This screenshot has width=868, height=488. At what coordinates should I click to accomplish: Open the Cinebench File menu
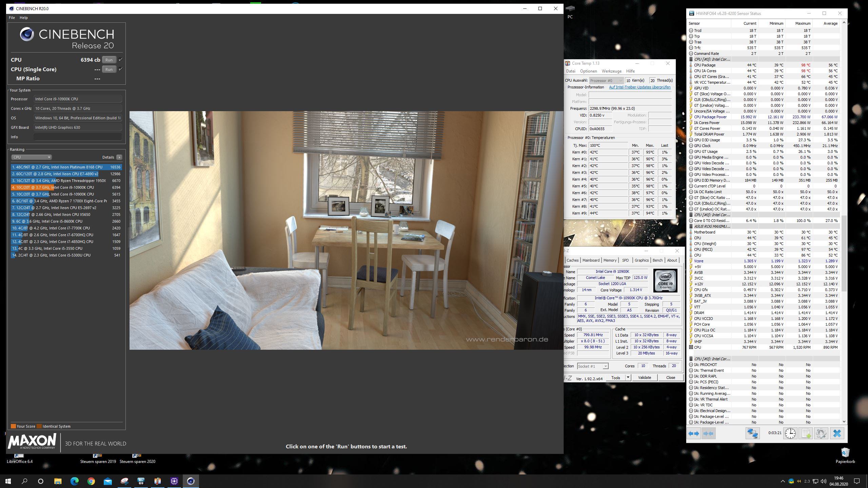pos(12,18)
